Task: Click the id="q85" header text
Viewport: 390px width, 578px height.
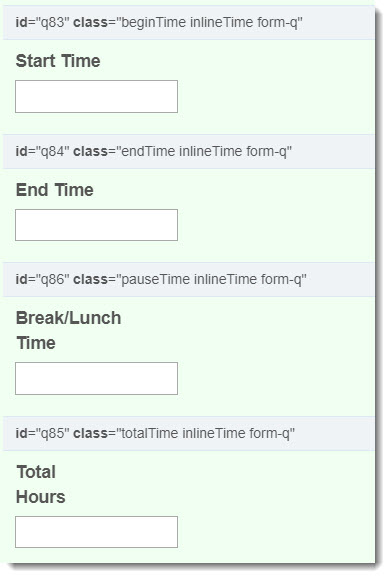Action: (x=42, y=433)
